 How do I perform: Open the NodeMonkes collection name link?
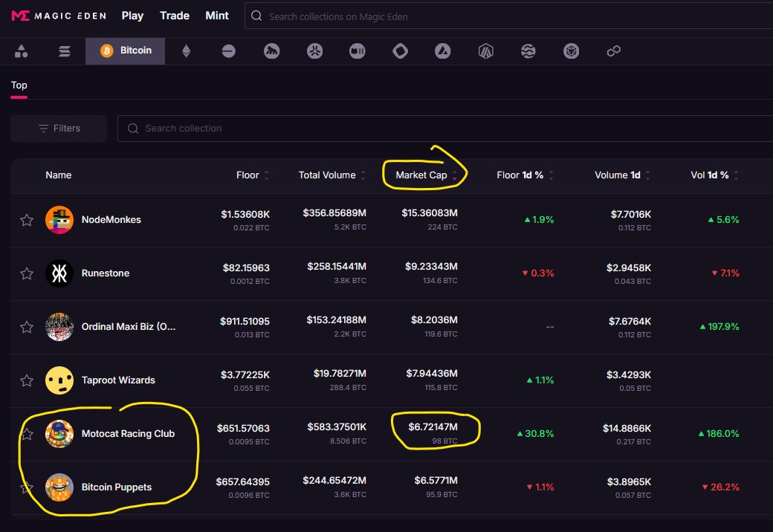(x=111, y=220)
